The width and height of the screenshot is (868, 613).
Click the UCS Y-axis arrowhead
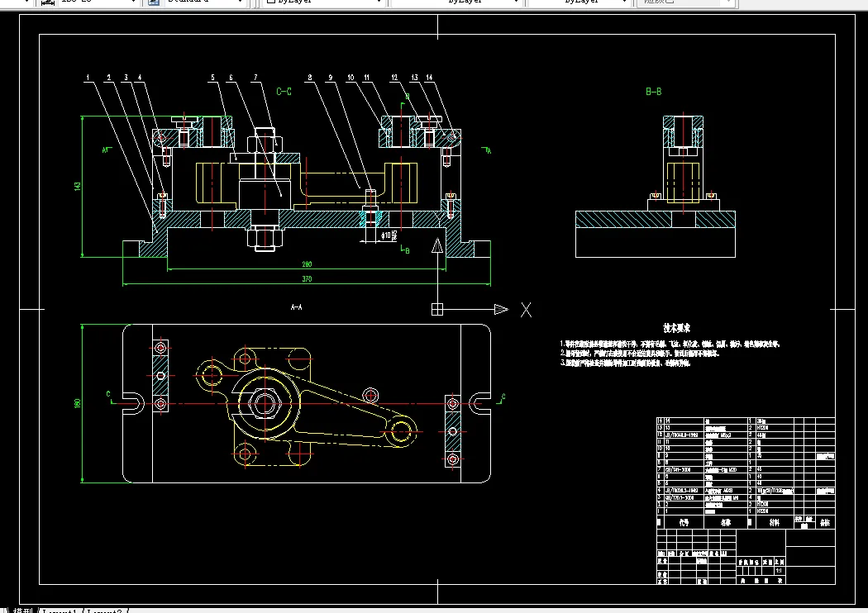click(437, 245)
